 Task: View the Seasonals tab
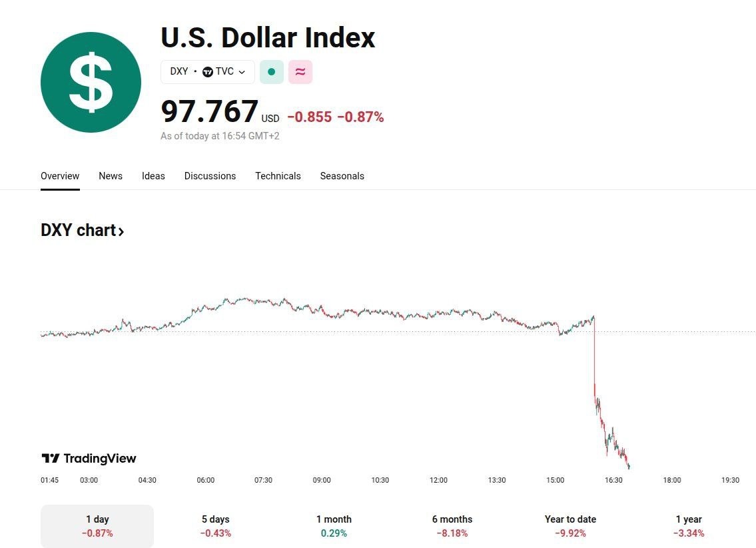pyautogui.click(x=342, y=176)
